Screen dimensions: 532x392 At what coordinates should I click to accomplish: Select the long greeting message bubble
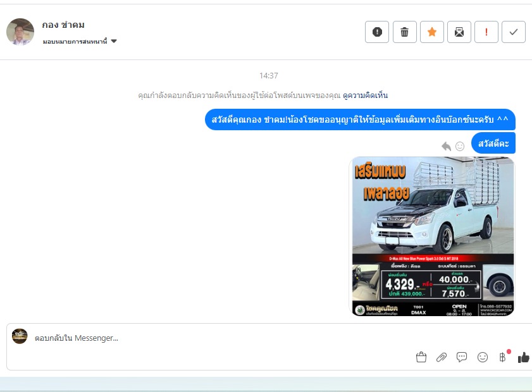[x=360, y=119]
